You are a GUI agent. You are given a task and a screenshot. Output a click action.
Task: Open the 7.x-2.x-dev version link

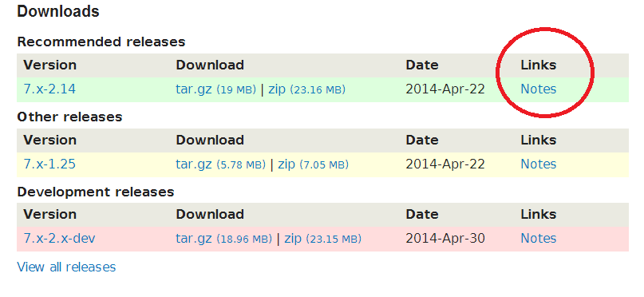60,238
